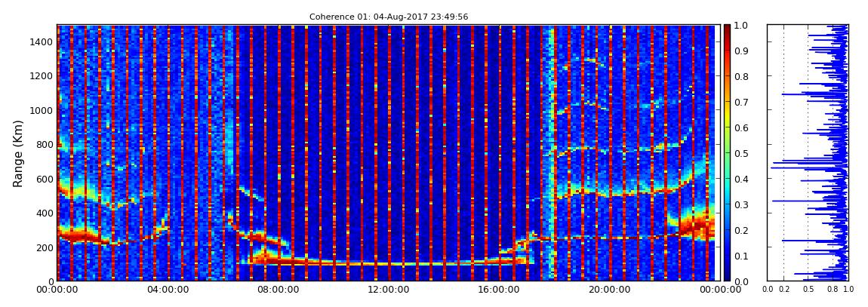Click the 200 tick label on the range axis
This screenshot has height=307, width=868.
click(x=45, y=247)
